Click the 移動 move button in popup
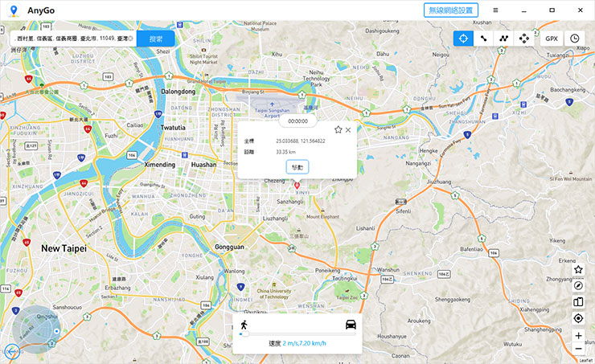The width and height of the screenshot is (595, 364). pos(297,166)
